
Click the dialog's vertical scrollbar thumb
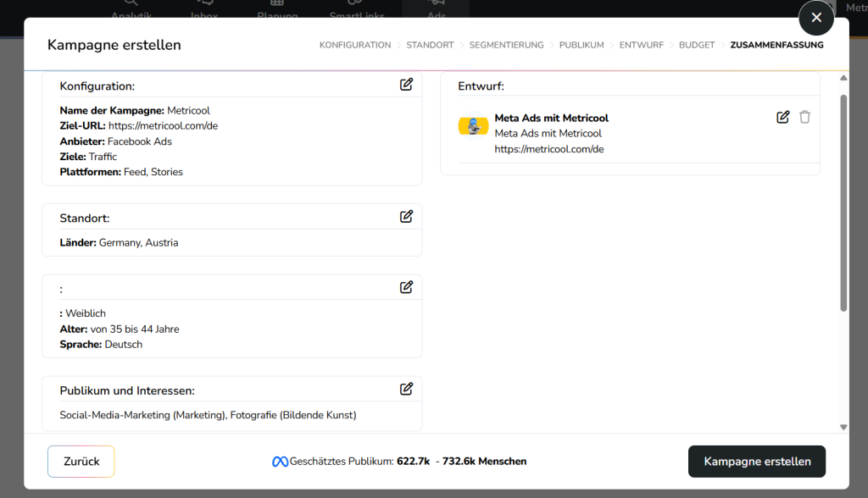pyautogui.click(x=843, y=203)
